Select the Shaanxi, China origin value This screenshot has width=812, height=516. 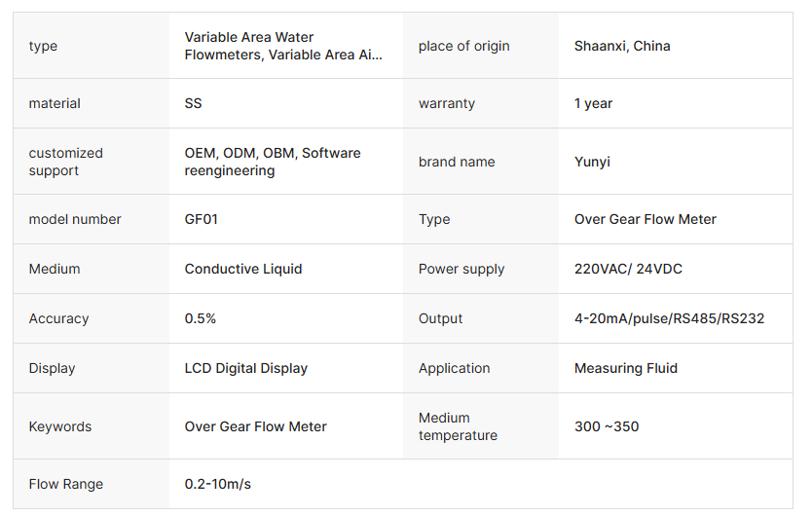click(x=622, y=46)
